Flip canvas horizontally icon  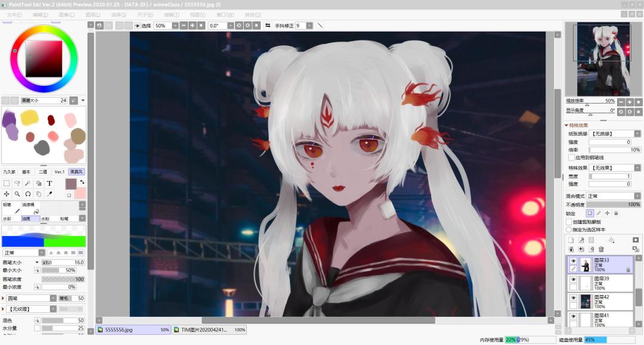[268, 26]
